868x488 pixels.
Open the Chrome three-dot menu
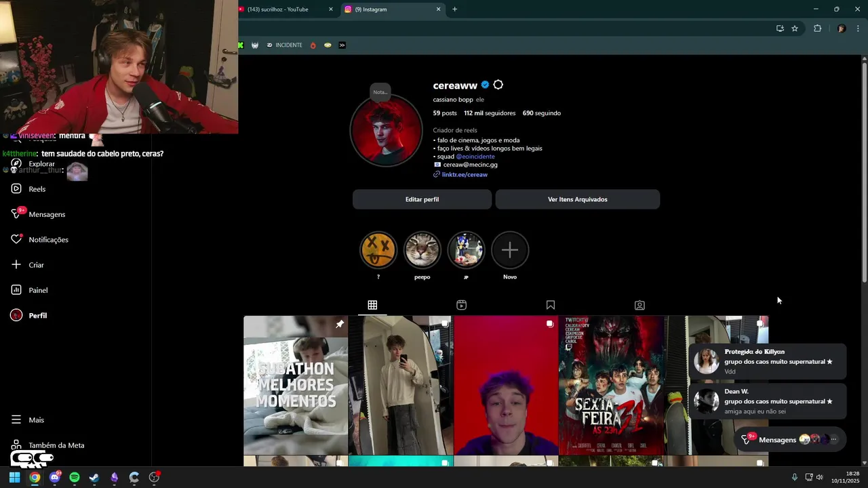(x=859, y=28)
